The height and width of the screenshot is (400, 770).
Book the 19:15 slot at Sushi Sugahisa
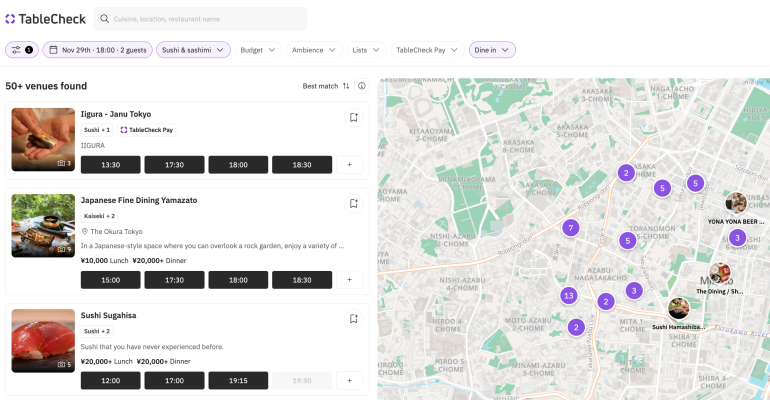tap(238, 380)
